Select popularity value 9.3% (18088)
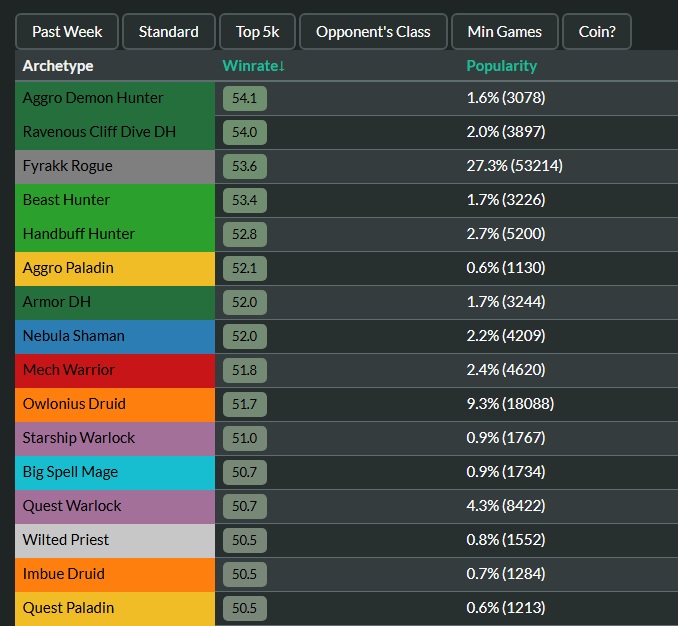 (510, 405)
